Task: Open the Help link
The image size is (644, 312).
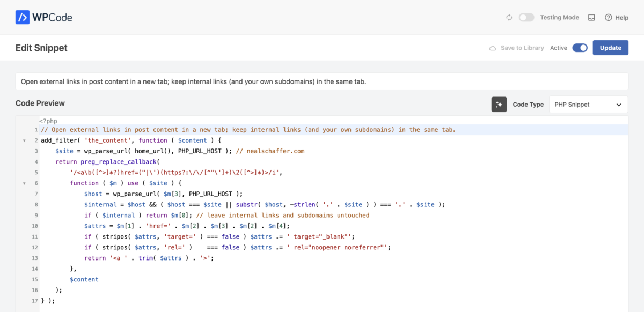Action: [x=617, y=18]
